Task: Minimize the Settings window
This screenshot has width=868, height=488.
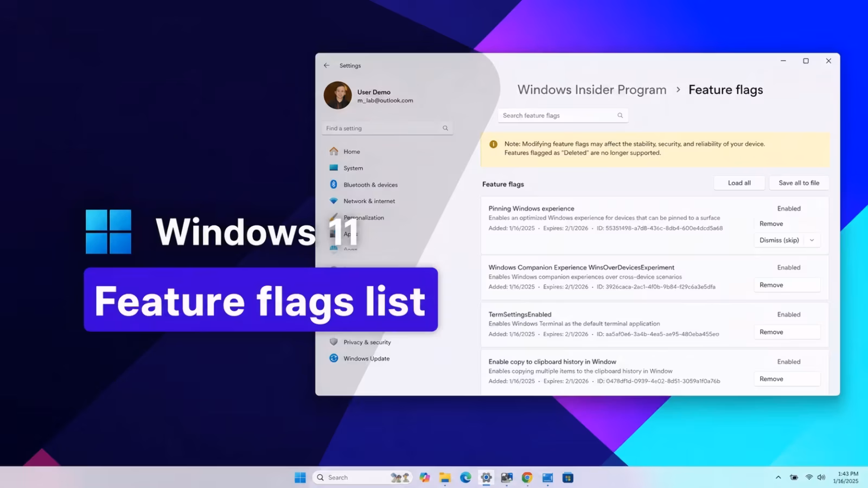Action: [783, 61]
